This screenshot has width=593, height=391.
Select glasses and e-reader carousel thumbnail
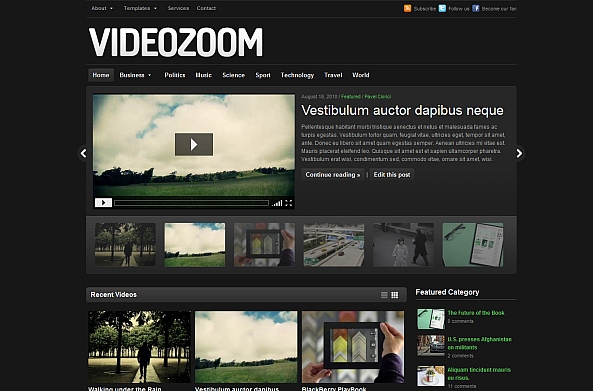(x=473, y=244)
